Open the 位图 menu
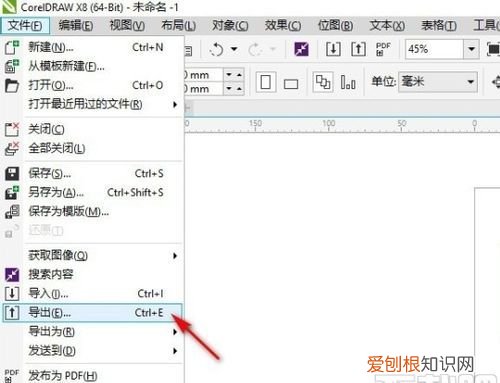The image size is (500, 383). [x=335, y=25]
